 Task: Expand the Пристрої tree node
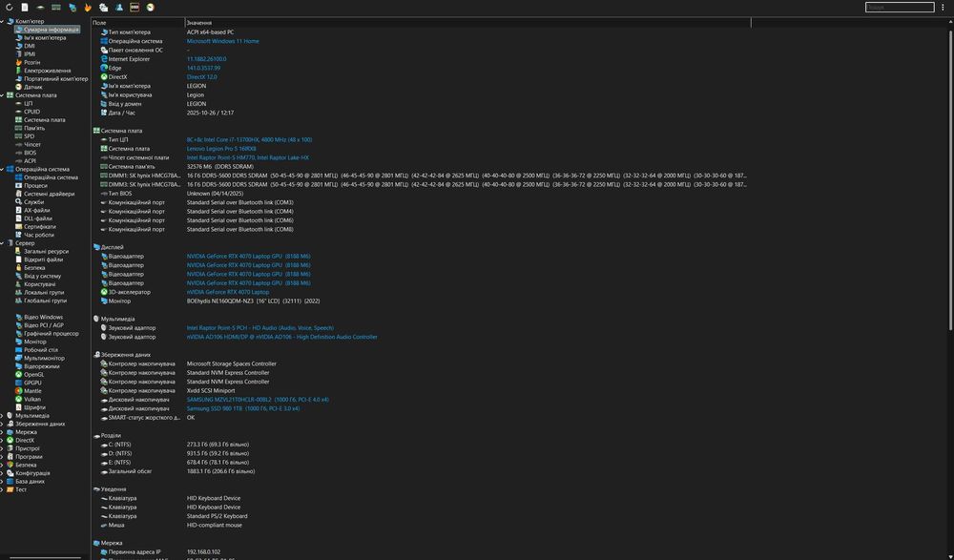tap(3, 448)
